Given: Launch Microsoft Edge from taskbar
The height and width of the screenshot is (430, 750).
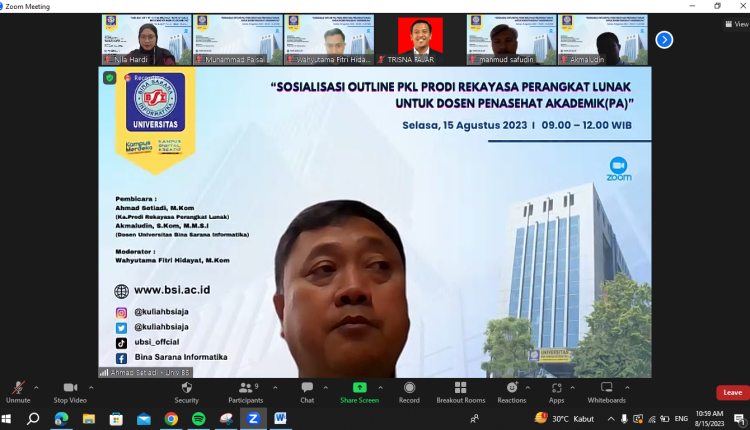Looking at the screenshot, I should (x=61, y=419).
